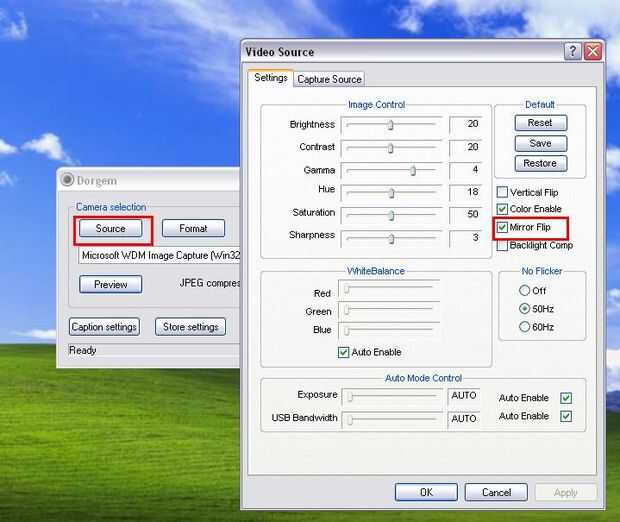This screenshot has height=522, width=620.
Task: Toggle Exposure Auto Enable checkbox
Action: tap(566, 398)
